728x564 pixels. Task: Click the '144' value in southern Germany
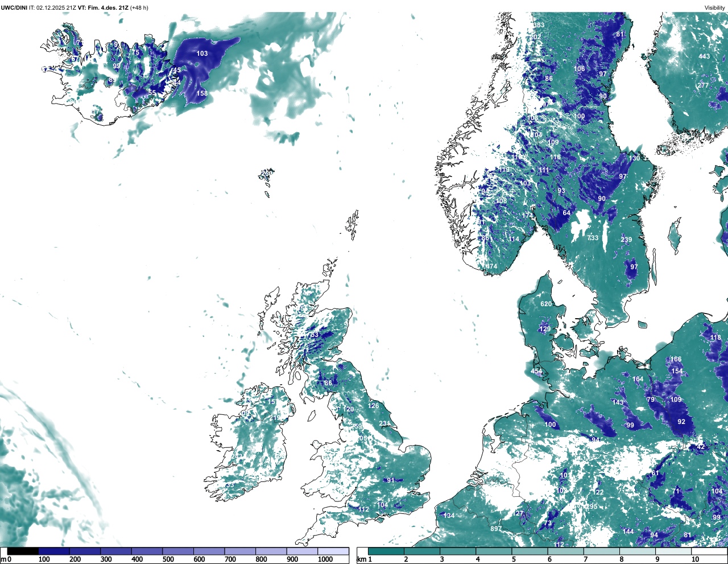point(628,532)
